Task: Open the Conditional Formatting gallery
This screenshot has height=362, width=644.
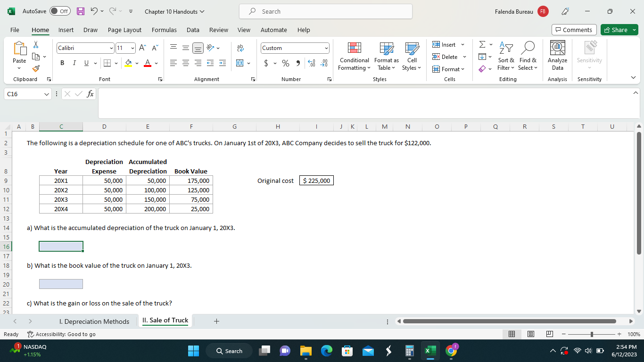Action: [354, 57]
